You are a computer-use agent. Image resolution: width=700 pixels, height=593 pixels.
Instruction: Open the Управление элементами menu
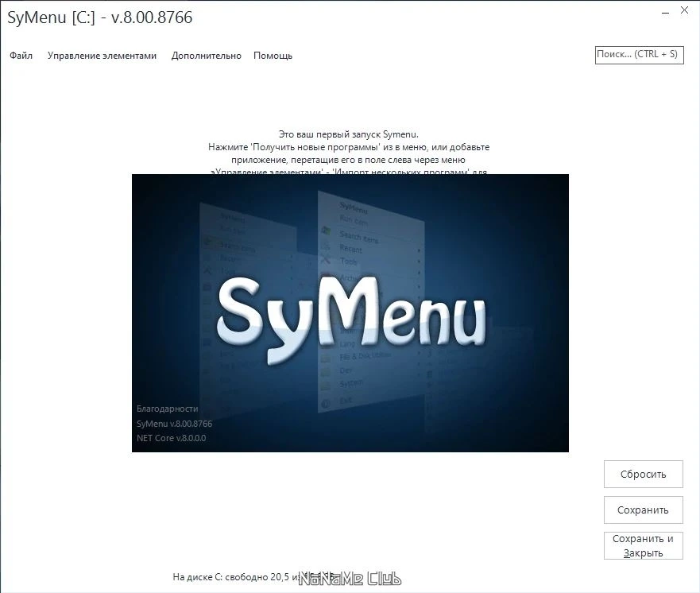point(102,56)
